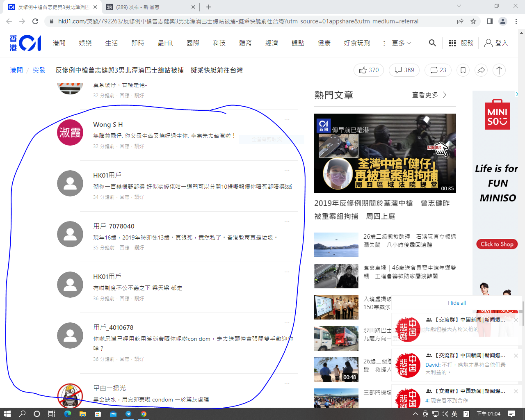Viewport: 525px width, 420px height.
Task: Open Windows taskbar search
Action: click(x=22, y=414)
